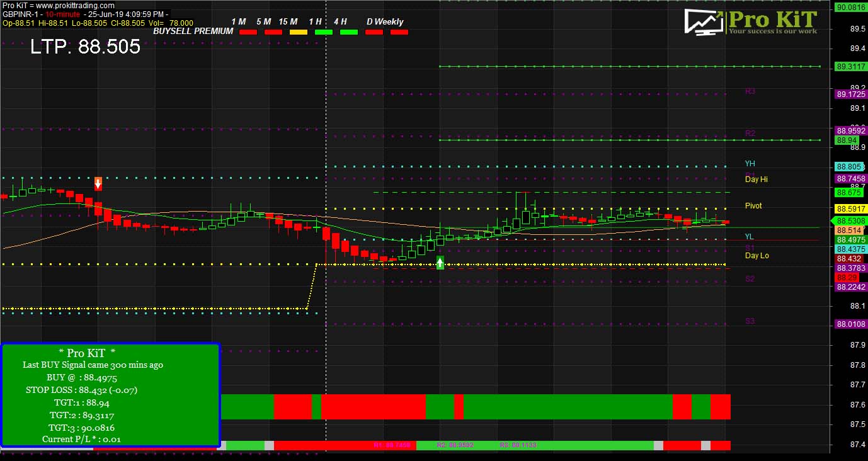This screenshot has width=868, height=461.
Task: Click the red sell signal down arrow
Action: point(98,184)
